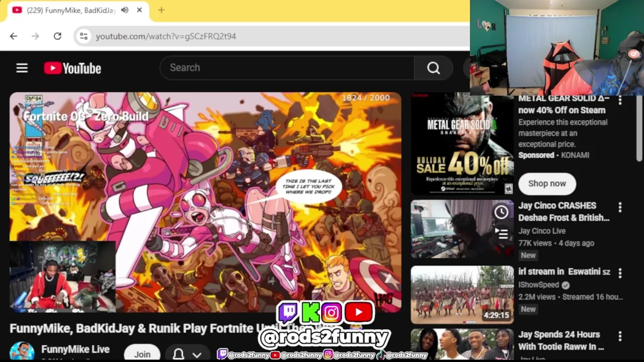The width and height of the screenshot is (644, 362).
Task: Click Shop now on Konami ad
Action: (547, 184)
